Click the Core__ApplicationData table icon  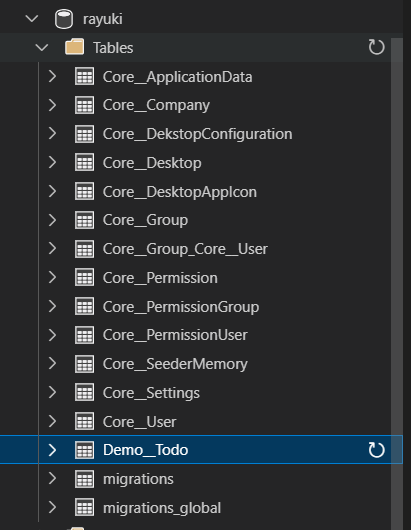[84, 76]
